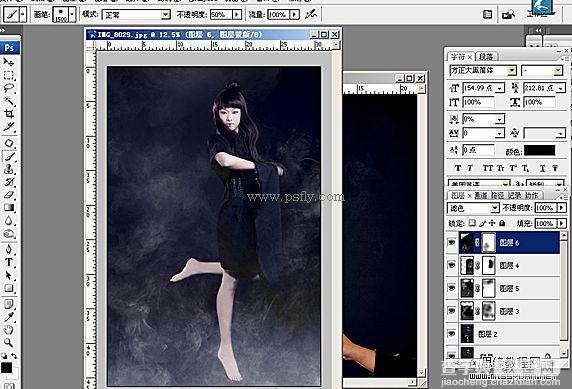Switch to the 路径 Paths tab
The height and width of the screenshot is (389, 572).
pos(499,196)
